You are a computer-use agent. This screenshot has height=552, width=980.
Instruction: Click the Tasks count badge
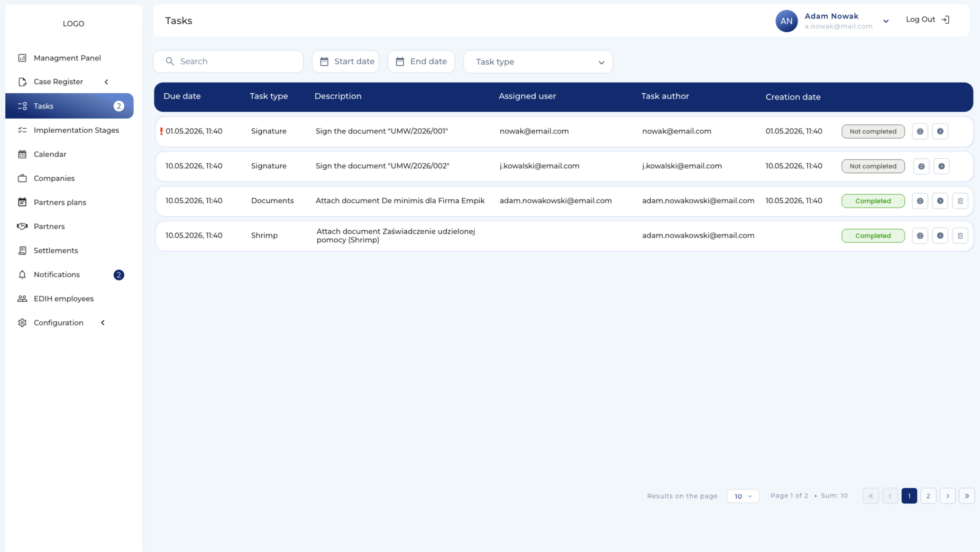point(118,106)
